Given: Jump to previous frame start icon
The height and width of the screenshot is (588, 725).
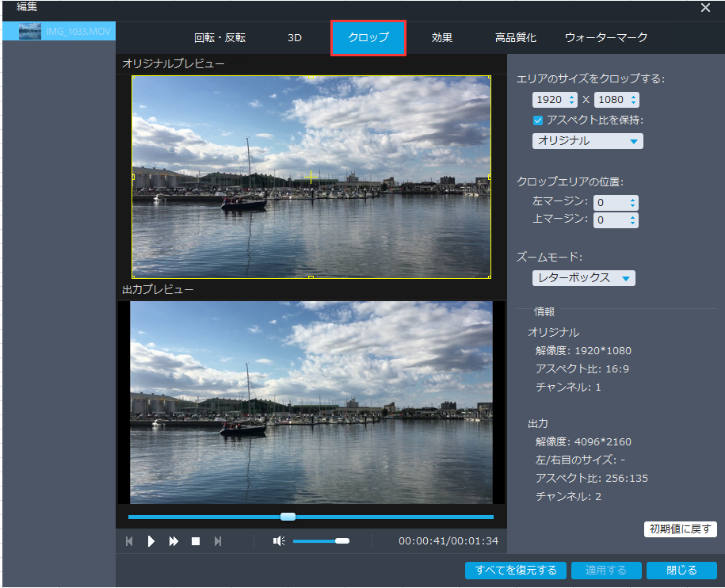Looking at the screenshot, I should tap(129, 541).
